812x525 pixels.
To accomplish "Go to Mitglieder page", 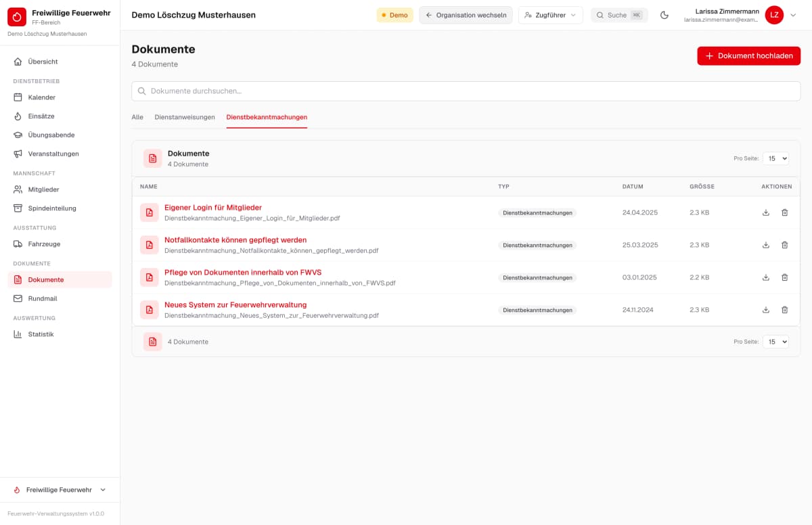I will (60, 189).
